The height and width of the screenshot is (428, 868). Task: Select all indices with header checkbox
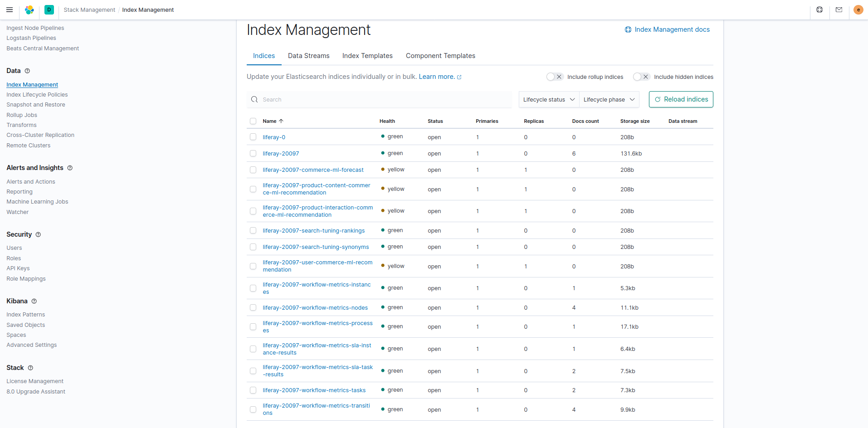(x=253, y=121)
